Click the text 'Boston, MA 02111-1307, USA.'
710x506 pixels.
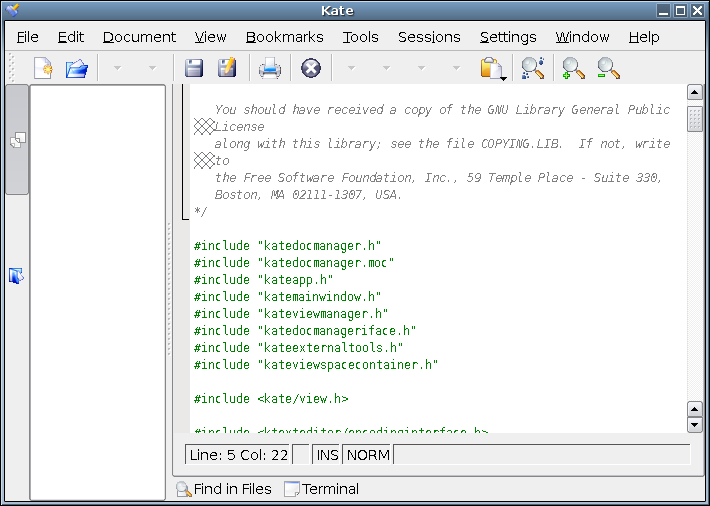[308, 195]
